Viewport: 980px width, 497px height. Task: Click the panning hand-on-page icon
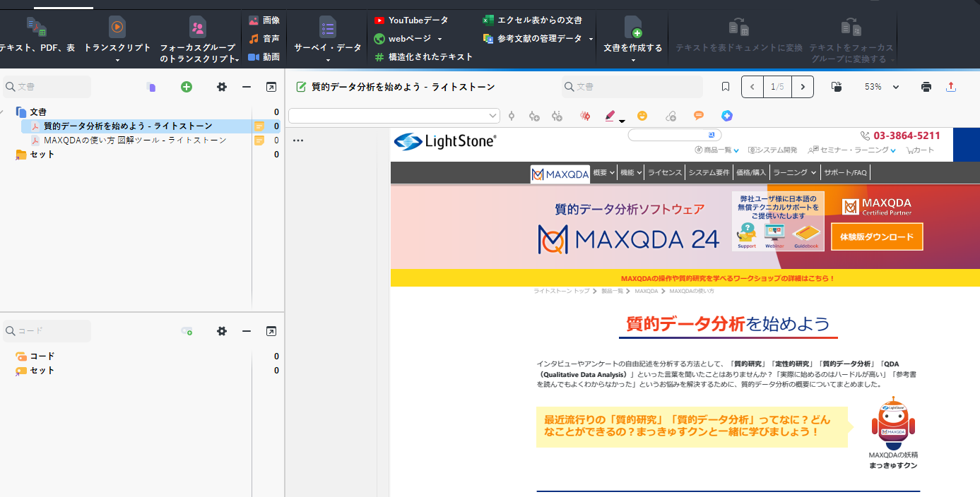[x=836, y=87]
